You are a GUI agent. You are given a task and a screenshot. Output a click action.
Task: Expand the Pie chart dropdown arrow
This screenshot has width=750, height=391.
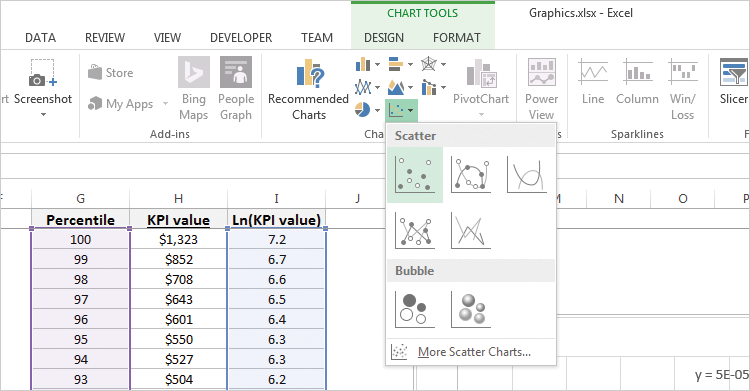[377, 110]
